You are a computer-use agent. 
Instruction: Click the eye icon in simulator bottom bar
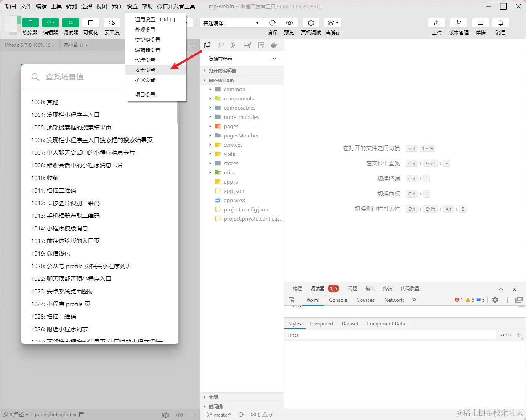click(x=180, y=415)
